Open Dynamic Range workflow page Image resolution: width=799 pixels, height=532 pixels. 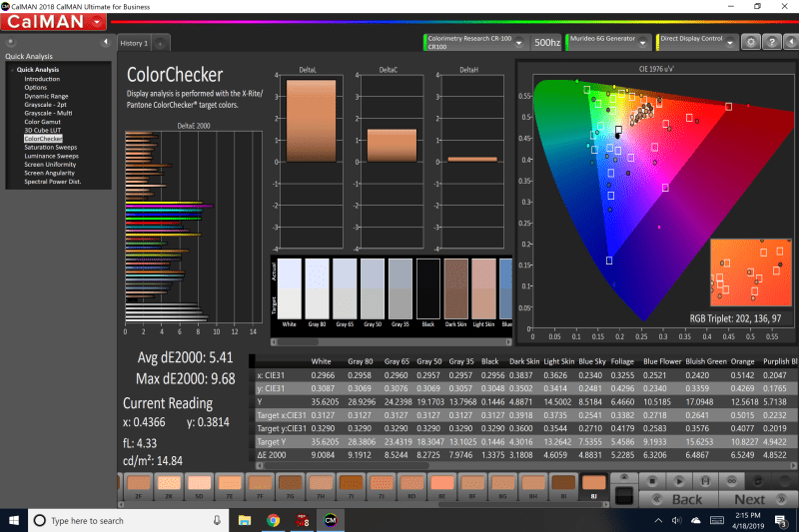46,96
